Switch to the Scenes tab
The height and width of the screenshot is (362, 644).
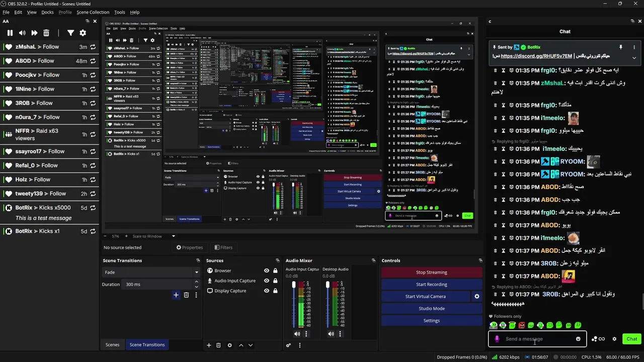pos(112,345)
